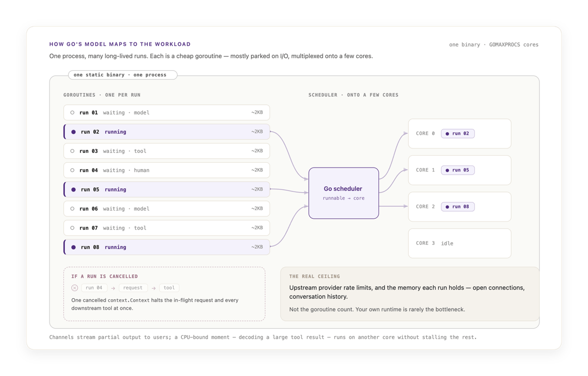The image size is (588, 376).
Task: Click the idle CORE 3 card
Action: point(460,243)
